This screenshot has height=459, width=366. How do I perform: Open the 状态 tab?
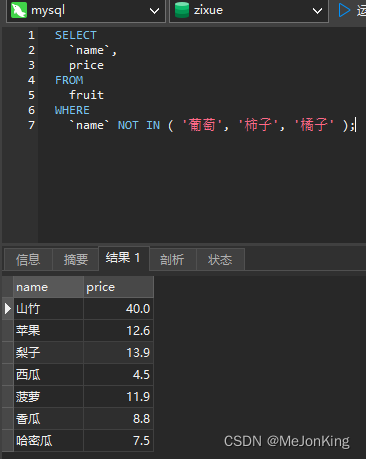click(220, 259)
